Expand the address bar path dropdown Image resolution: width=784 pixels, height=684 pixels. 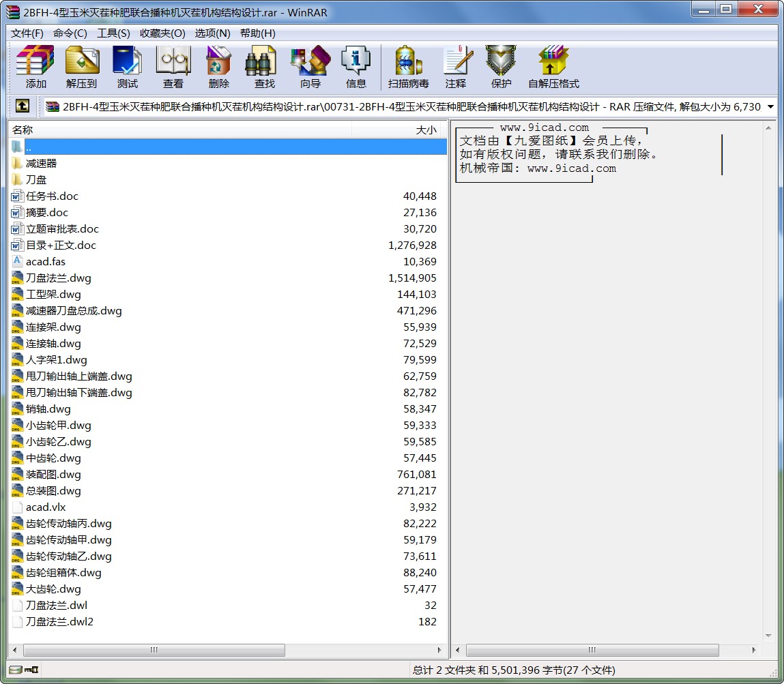(x=770, y=106)
